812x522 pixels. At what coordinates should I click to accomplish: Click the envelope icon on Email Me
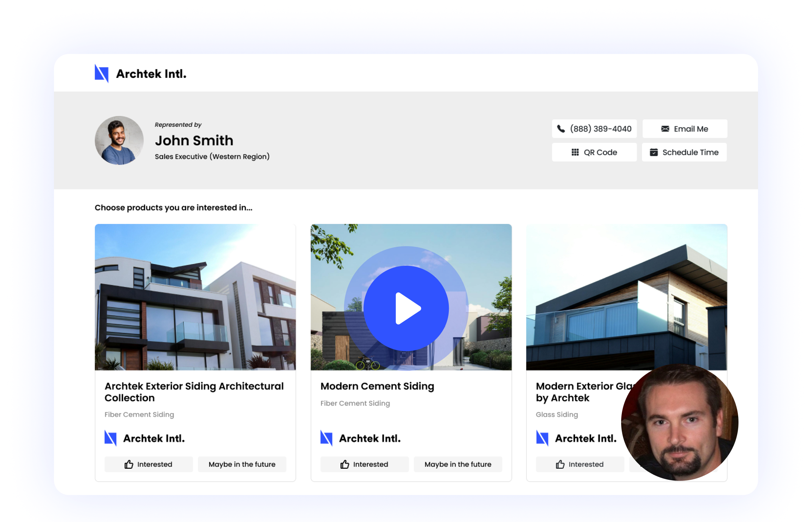coord(665,129)
